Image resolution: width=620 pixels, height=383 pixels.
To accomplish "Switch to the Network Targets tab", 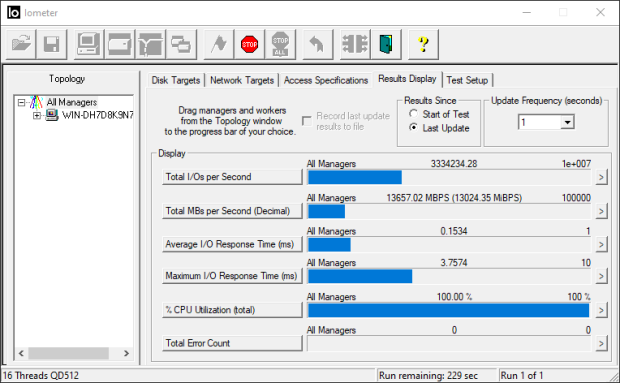I will (242, 80).
